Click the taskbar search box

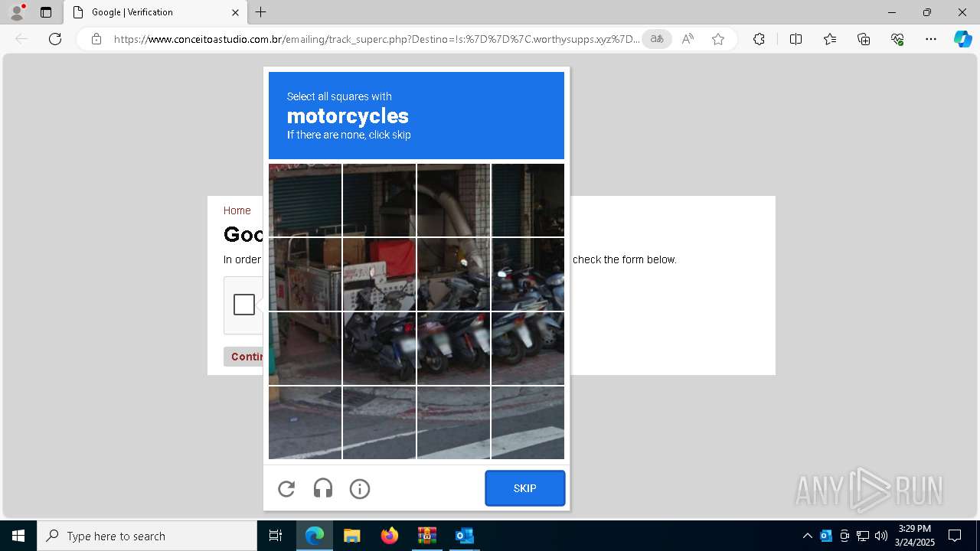[x=147, y=536]
